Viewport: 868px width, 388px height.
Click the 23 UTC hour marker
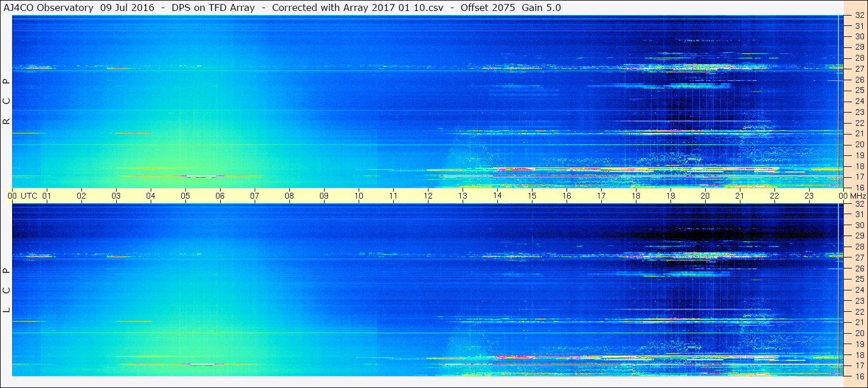(x=809, y=196)
